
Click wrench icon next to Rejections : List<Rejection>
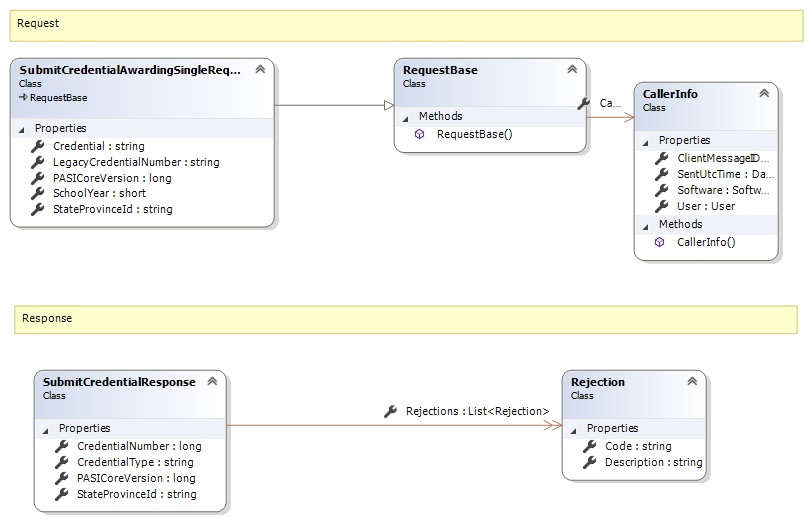click(391, 411)
